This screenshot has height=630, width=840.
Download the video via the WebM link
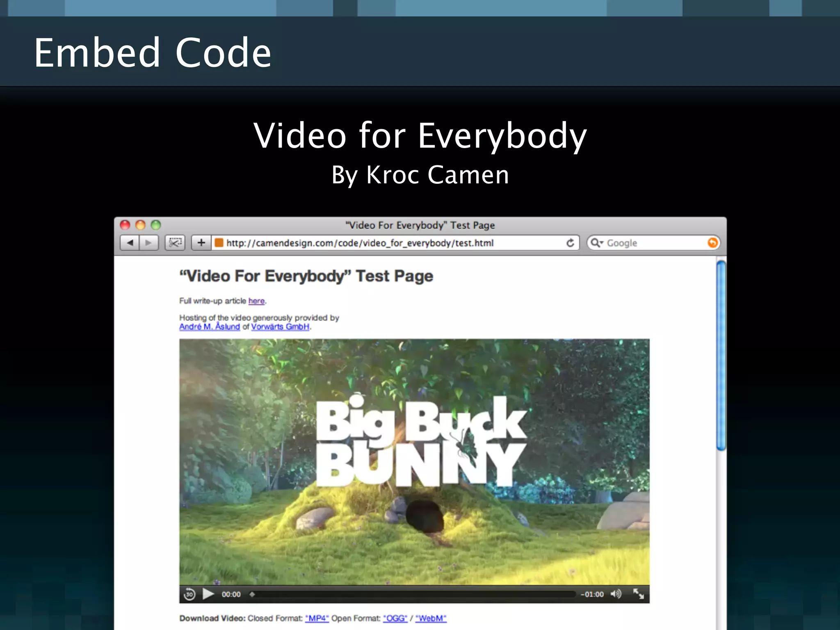(431, 618)
